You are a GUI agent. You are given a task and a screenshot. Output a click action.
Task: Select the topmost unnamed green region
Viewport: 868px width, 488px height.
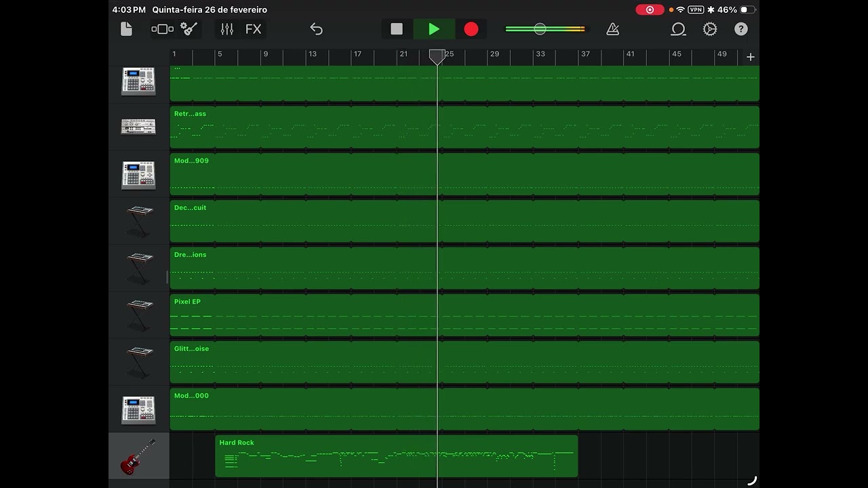pos(465,83)
